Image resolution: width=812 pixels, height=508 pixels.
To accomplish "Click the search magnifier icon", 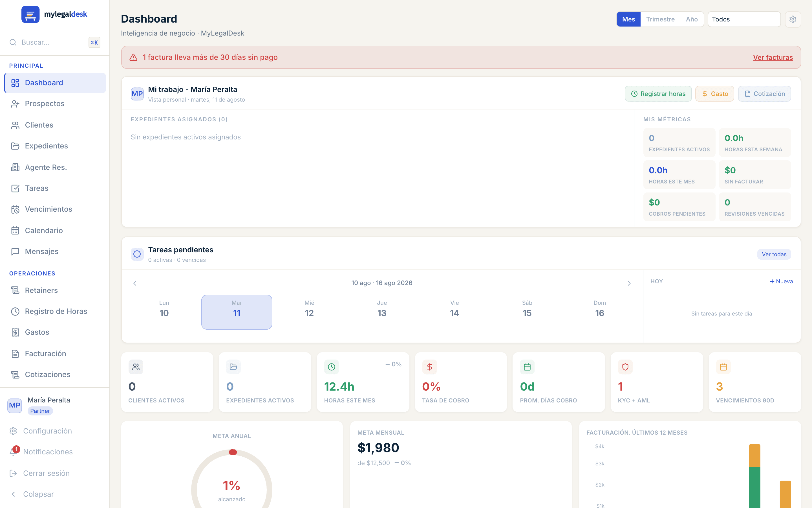I will pyautogui.click(x=13, y=42).
